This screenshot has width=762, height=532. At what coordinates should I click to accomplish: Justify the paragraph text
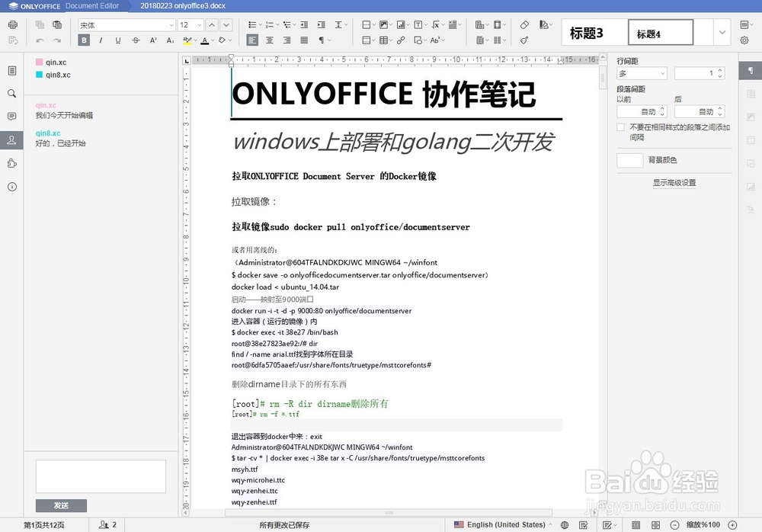tap(304, 40)
